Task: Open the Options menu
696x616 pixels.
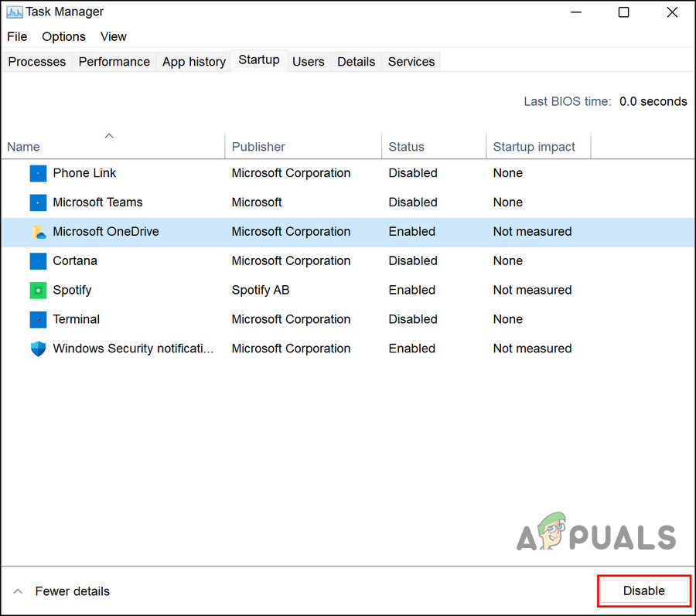Action: coord(63,36)
